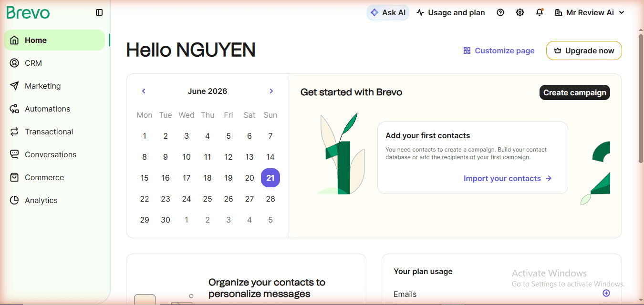Select June 10 in the calendar
The image size is (644, 305).
187,157
